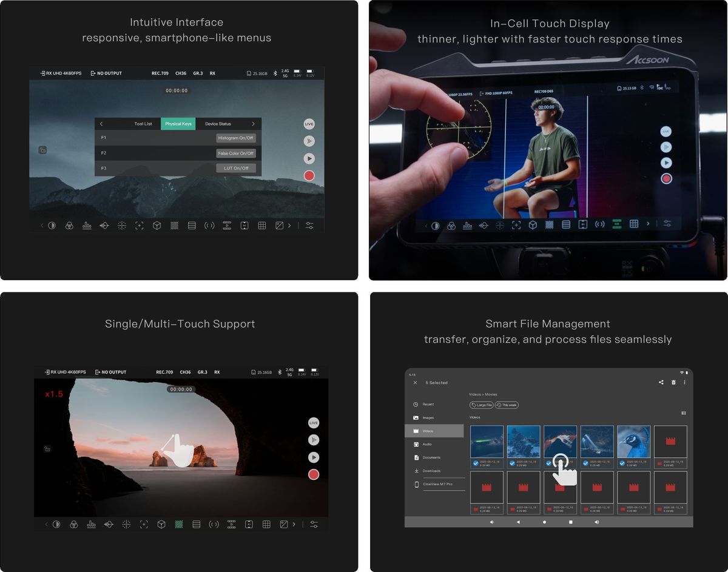
Task: Click the trash delete icon in file manager
Action: [x=673, y=383]
